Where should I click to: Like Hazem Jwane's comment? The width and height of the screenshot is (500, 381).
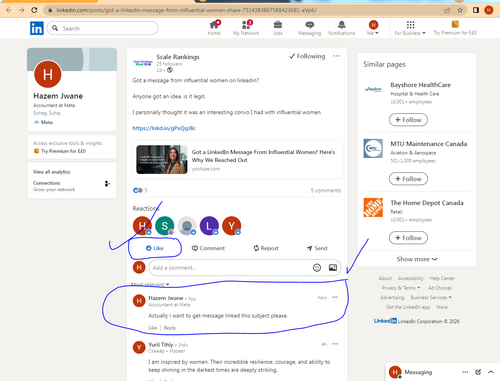[153, 328]
